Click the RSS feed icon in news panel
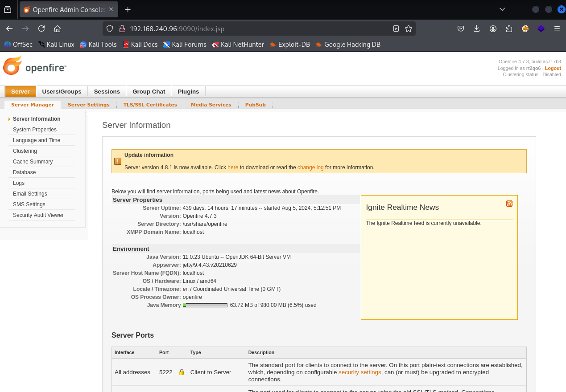Screen dimensions: 566x392 [509, 204]
